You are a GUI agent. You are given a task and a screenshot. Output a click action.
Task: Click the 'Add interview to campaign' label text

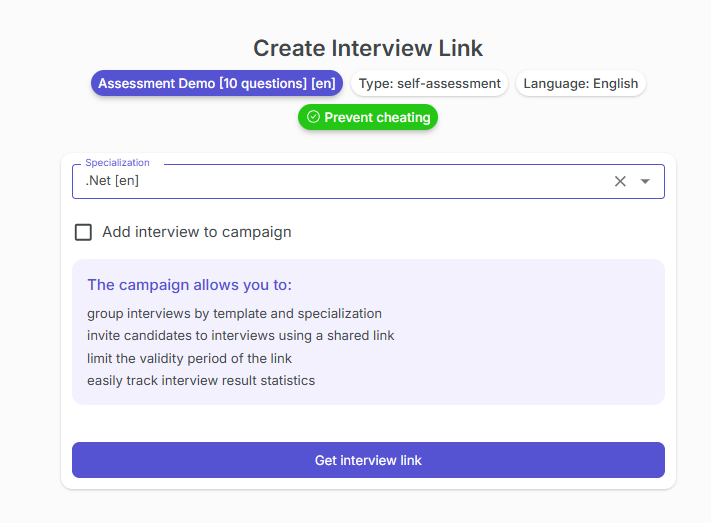pos(197,232)
